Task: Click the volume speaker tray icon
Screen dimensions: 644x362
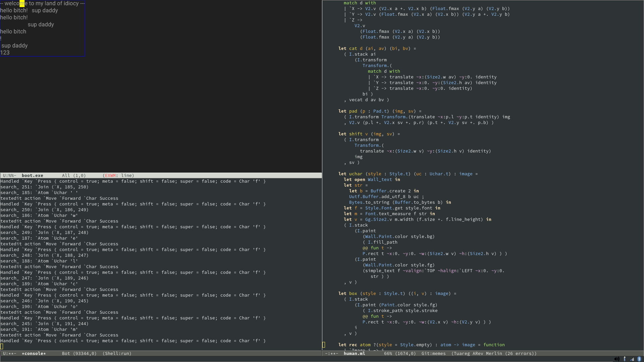Action: [x=616, y=359]
